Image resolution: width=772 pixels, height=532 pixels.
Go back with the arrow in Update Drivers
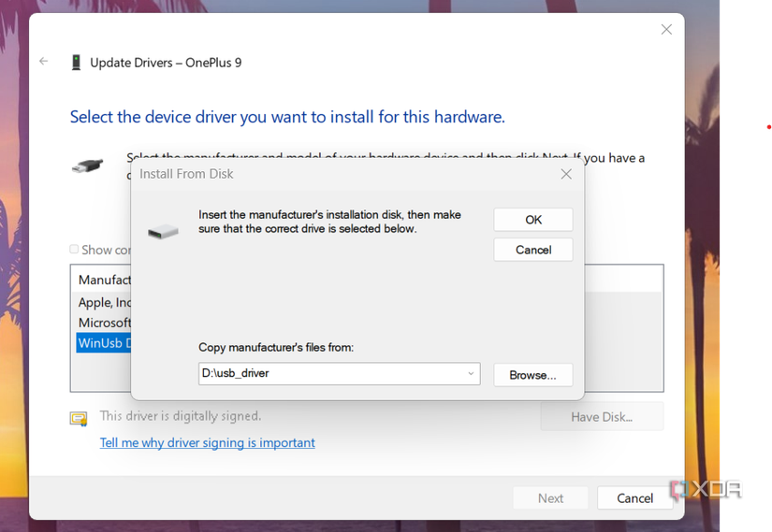click(44, 61)
